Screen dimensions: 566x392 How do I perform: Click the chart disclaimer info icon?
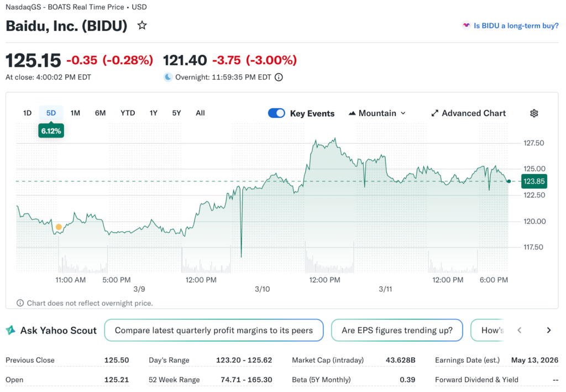tap(20, 303)
